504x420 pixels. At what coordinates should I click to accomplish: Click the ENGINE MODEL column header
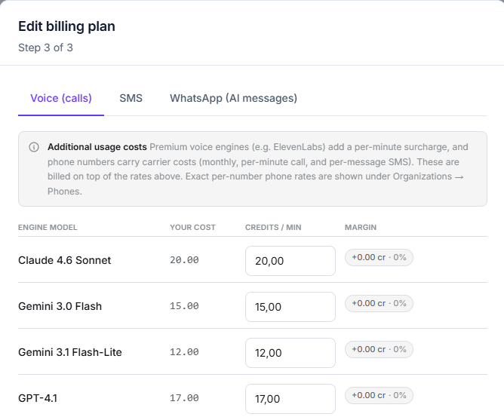48,228
